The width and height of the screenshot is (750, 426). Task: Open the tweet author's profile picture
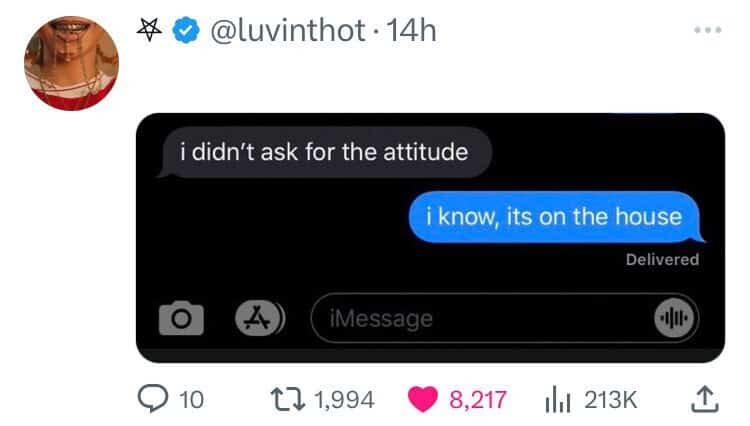pyautogui.click(x=71, y=64)
